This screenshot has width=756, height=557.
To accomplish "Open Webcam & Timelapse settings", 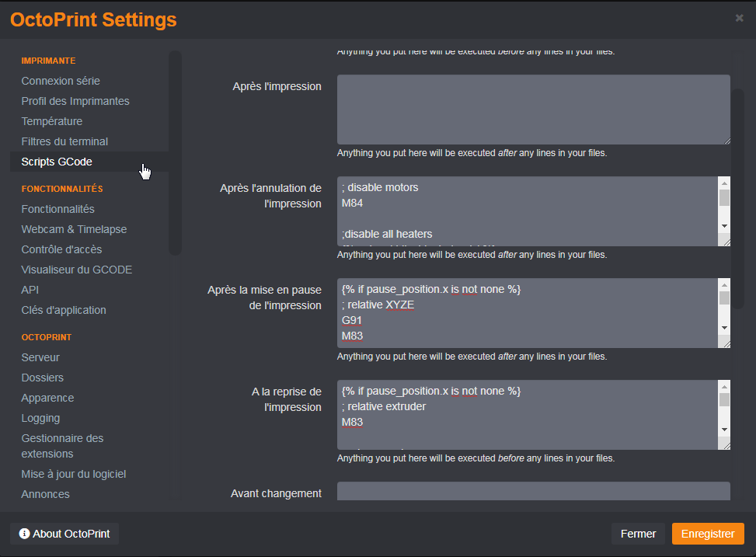I will point(75,229).
